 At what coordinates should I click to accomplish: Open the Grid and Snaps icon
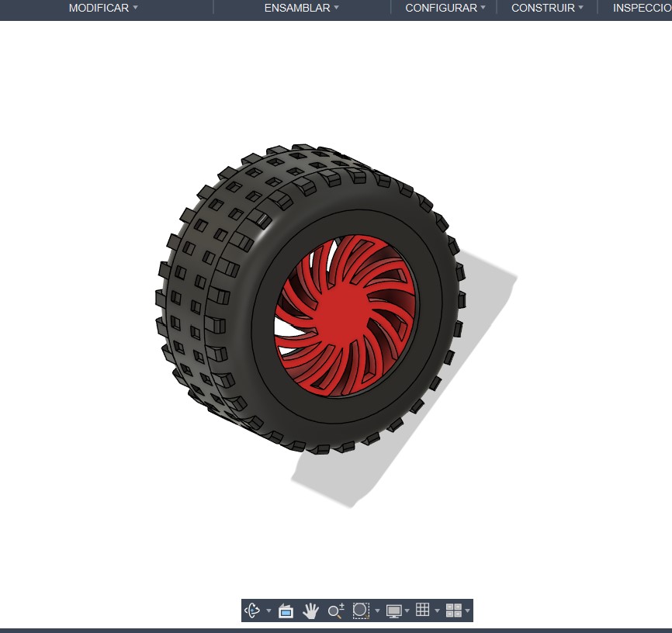click(x=423, y=610)
